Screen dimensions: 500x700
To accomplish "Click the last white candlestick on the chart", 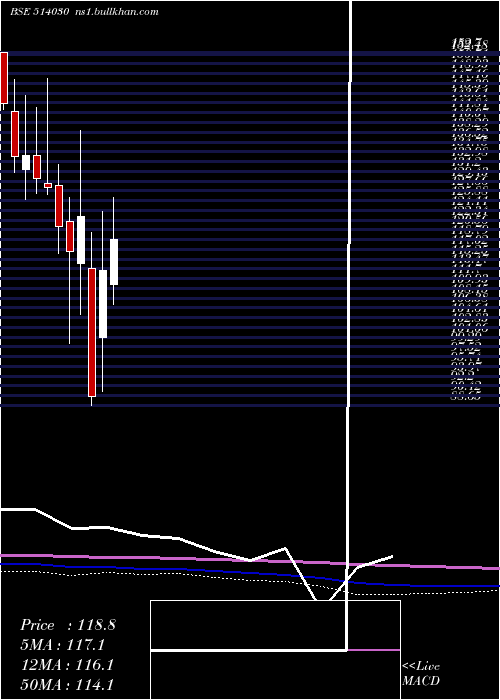I will (114, 262).
